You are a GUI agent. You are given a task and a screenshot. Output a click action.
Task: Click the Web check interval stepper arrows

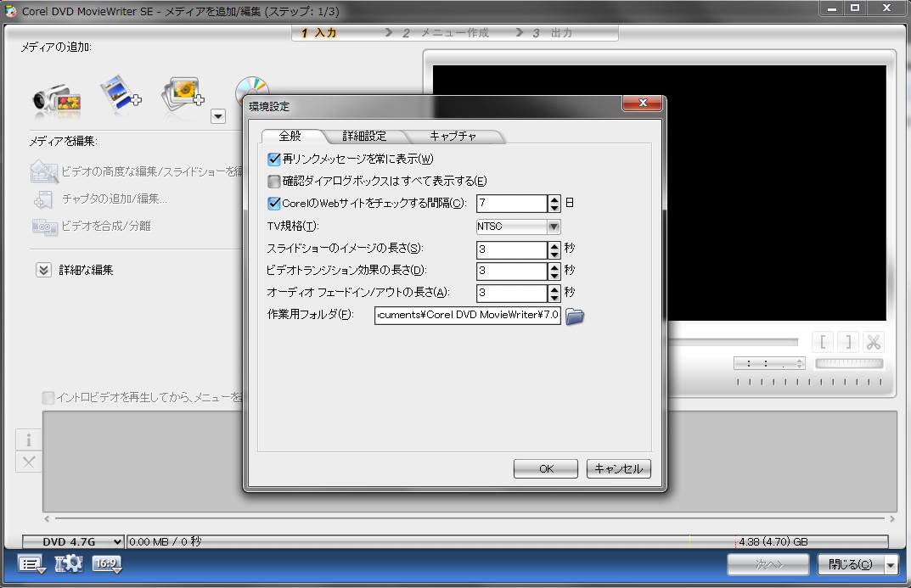tap(554, 203)
